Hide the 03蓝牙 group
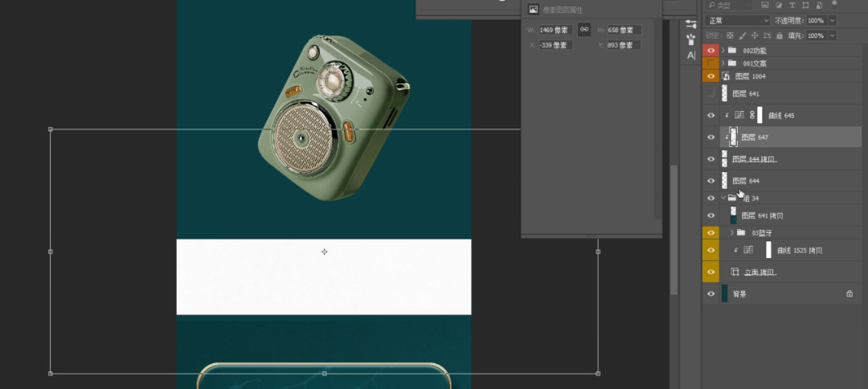 pyautogui.click(x=710, y=232)
